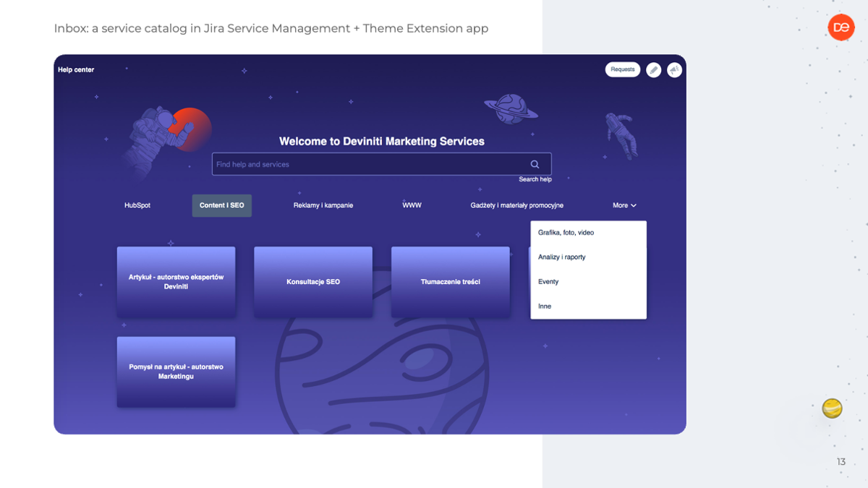Select the Tłumaczenie treści card
The height and width of the screenshot is (488, 868).
pyautogui.click(x=451, y=282)
